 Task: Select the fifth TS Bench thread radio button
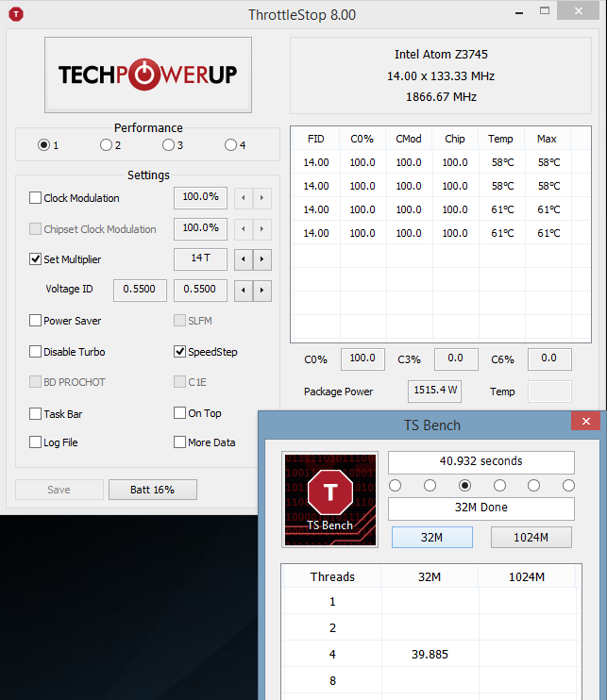tap(533, 485)
